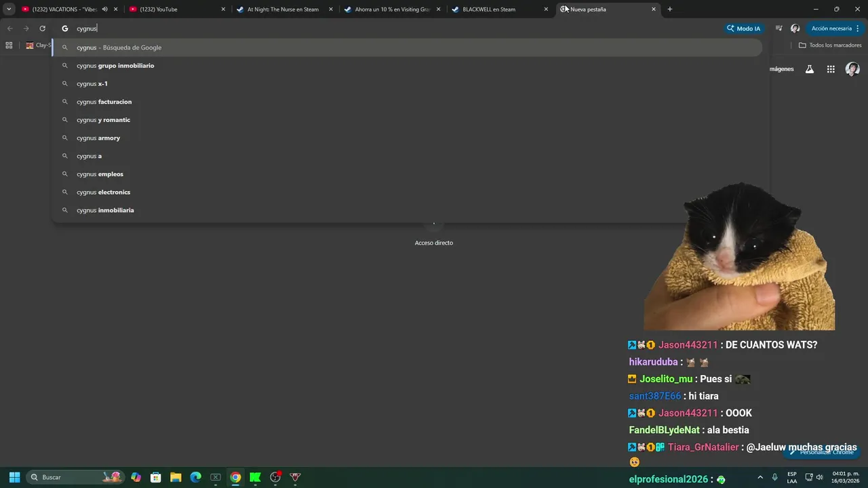Expand the system tray hidden icons chevron
This screenshot has height=488, width=868.
[759, 477]
